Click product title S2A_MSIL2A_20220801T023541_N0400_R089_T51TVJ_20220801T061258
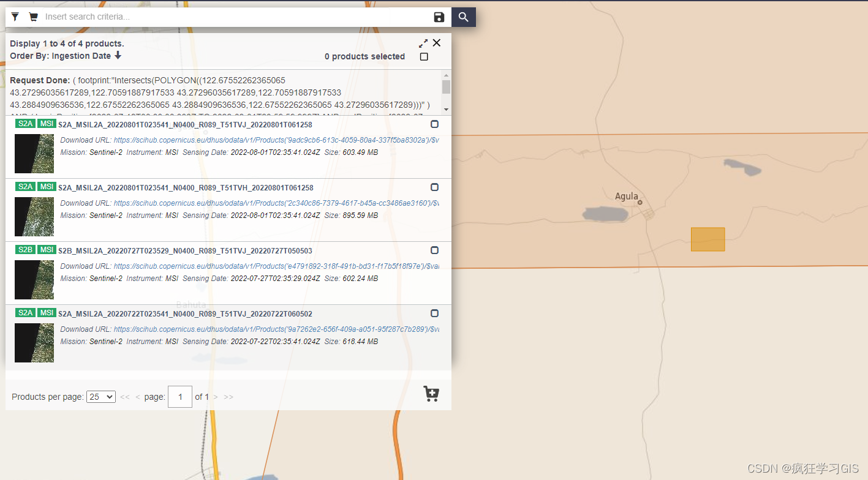This screenshot has width=868, height=480. tap(185, 125)
